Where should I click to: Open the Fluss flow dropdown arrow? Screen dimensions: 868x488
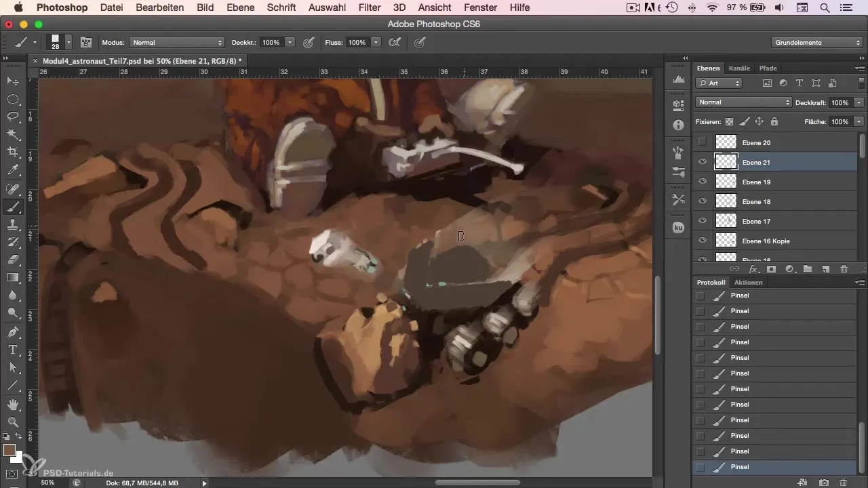376,42
